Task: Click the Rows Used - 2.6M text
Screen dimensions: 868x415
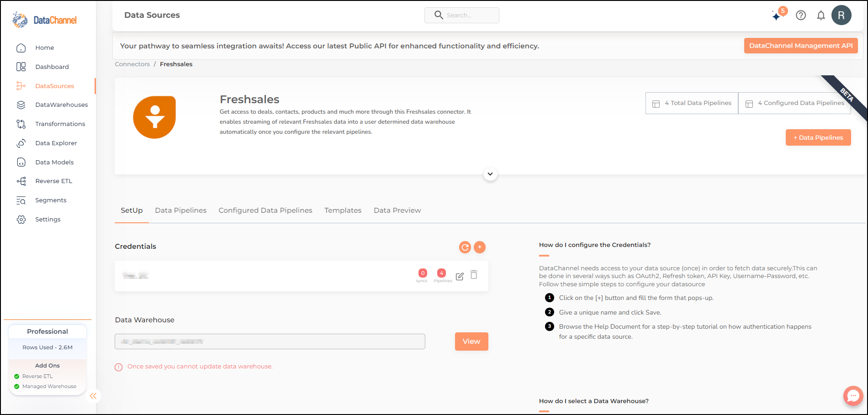Action: tap(48, 347)
